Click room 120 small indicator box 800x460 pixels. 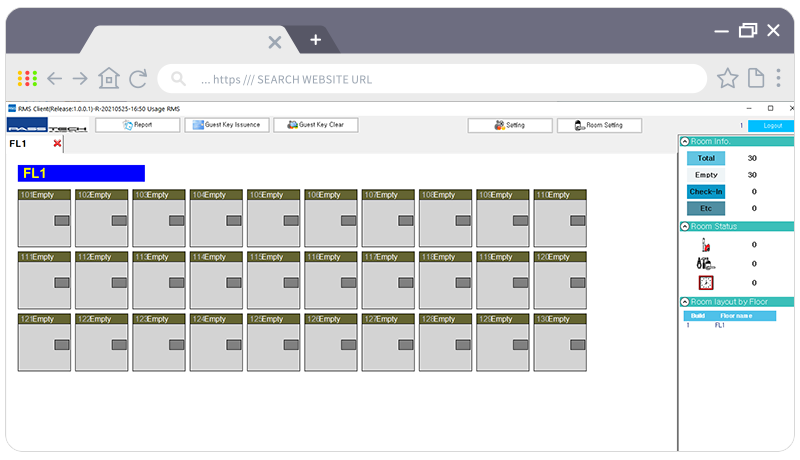[x=578, y=283]
